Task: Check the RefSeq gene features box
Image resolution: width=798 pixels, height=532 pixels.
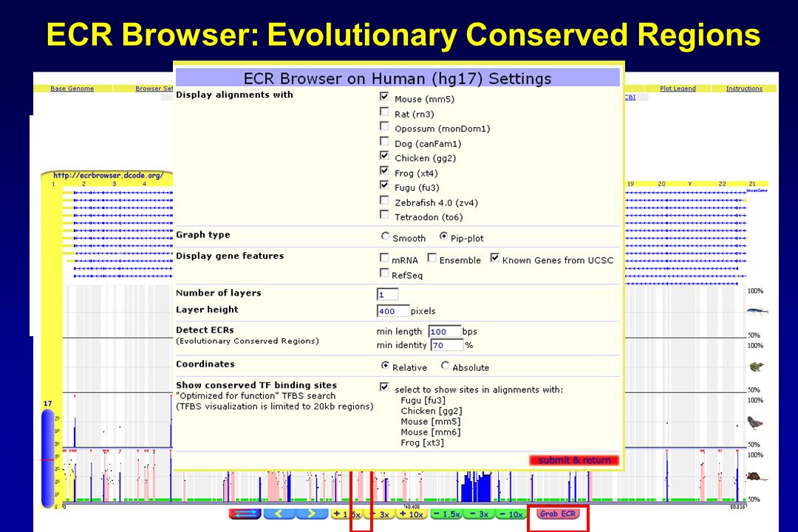Action: coord(384,273)
